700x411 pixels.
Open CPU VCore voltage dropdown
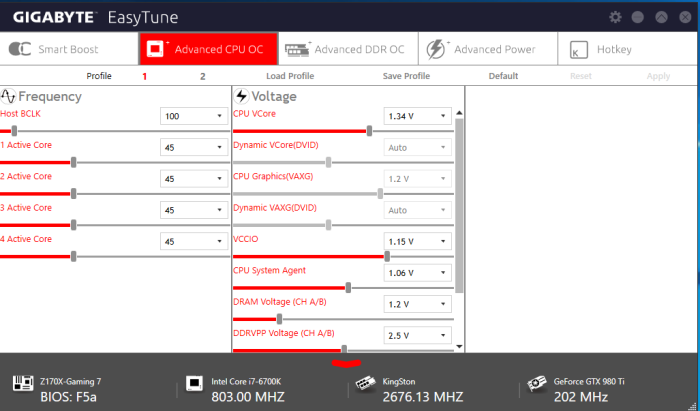(x=417, y=116)
